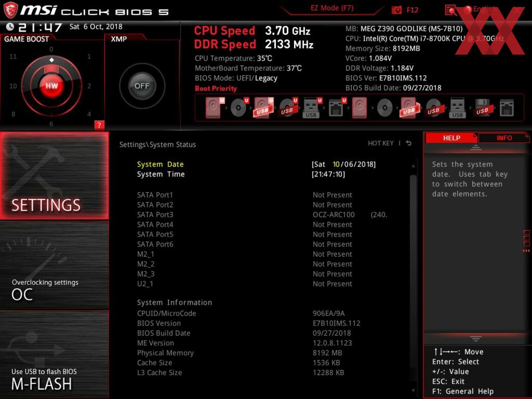Click the scroll down arrow of the settings list
Screen dimensions: 532x399
[413, 390]
